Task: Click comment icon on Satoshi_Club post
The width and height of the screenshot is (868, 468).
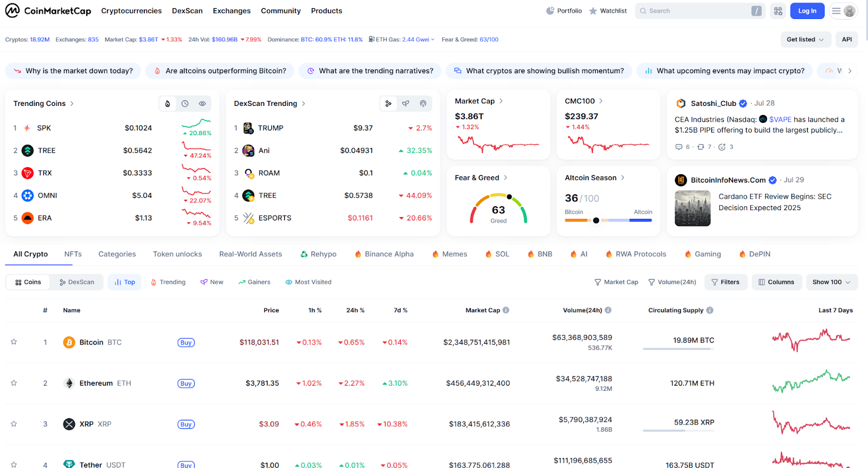Action: (x=679, y=147)
